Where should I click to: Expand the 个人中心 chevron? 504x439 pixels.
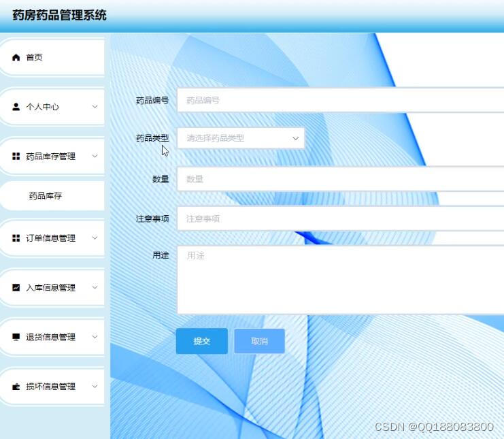tap(95, 106)
